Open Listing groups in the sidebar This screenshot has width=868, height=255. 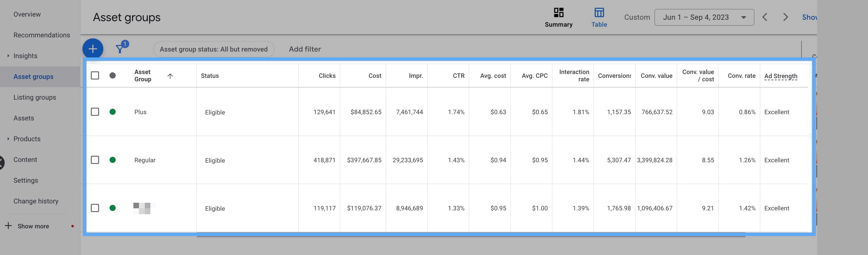point(35,97)
